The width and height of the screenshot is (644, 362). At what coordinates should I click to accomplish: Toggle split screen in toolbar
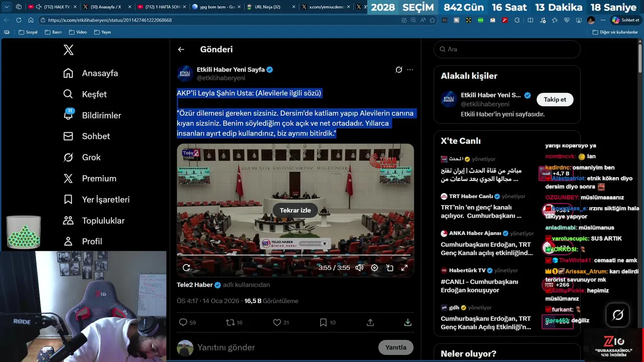530,20
